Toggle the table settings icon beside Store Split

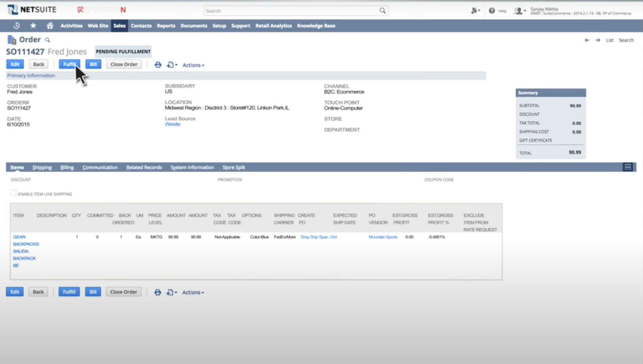(628, 166)
